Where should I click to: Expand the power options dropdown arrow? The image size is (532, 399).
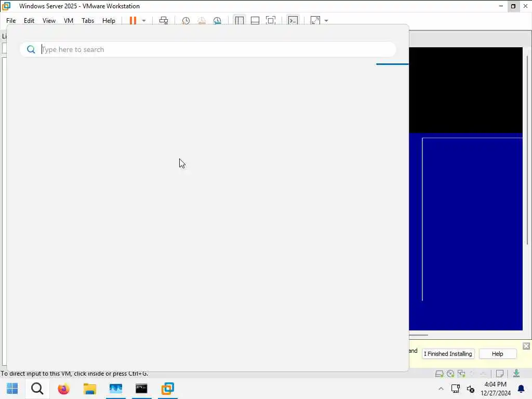click(144, 21)
